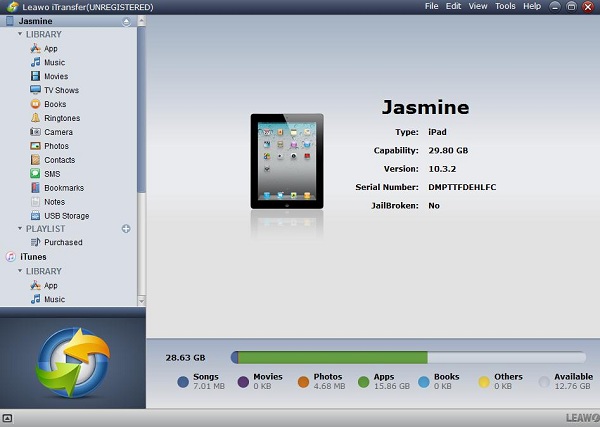This screenshot has height=427, width=600.
Task: Minimize the Leawo iTransfer window
Action: pyautogui.click(x=555, y=7)
